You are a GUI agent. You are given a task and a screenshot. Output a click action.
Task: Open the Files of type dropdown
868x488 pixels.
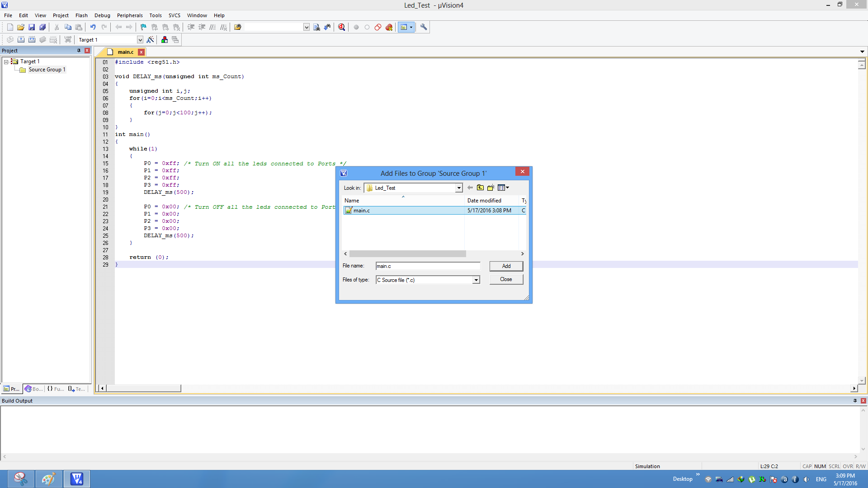pos(476,280)
